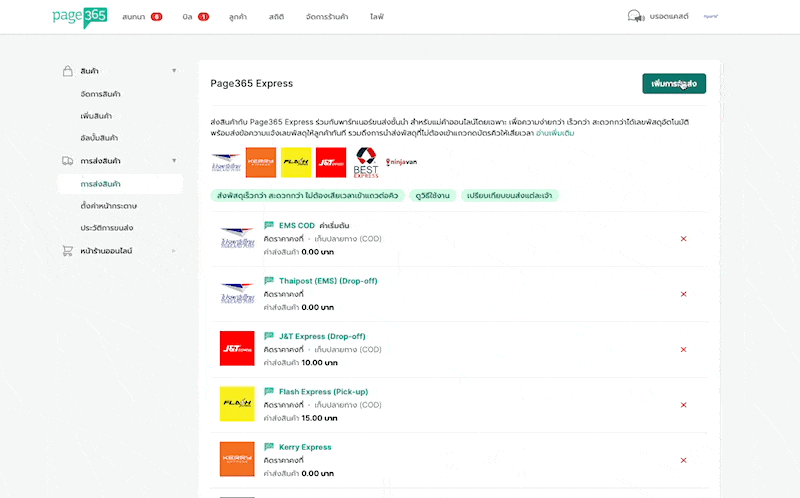Open จัดการสินค้า in the sidebar
800x498 pixels.
click(x=101, y=94)
